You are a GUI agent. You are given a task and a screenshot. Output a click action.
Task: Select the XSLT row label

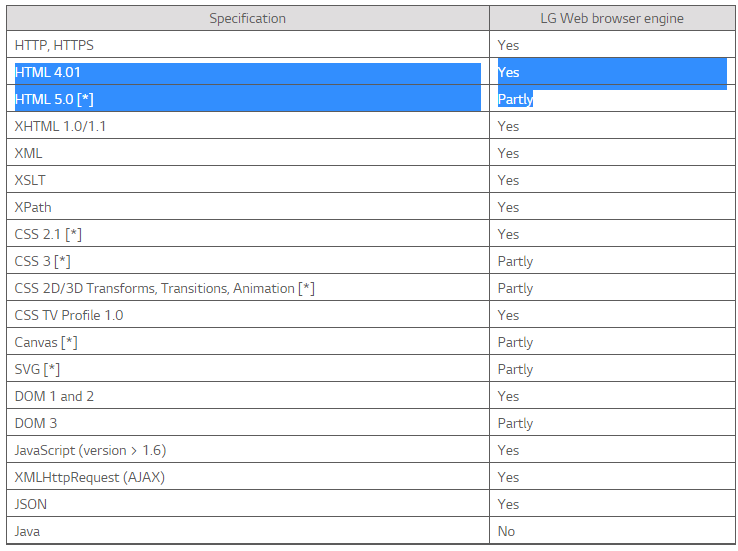coord(30,180)
